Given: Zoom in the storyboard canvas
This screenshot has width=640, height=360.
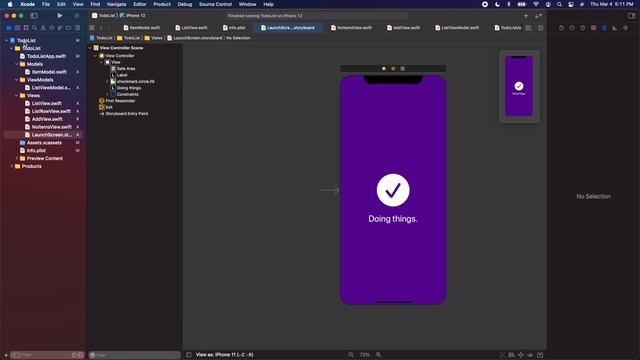Looking at the screenshot, I should click(x=378, y=355).
